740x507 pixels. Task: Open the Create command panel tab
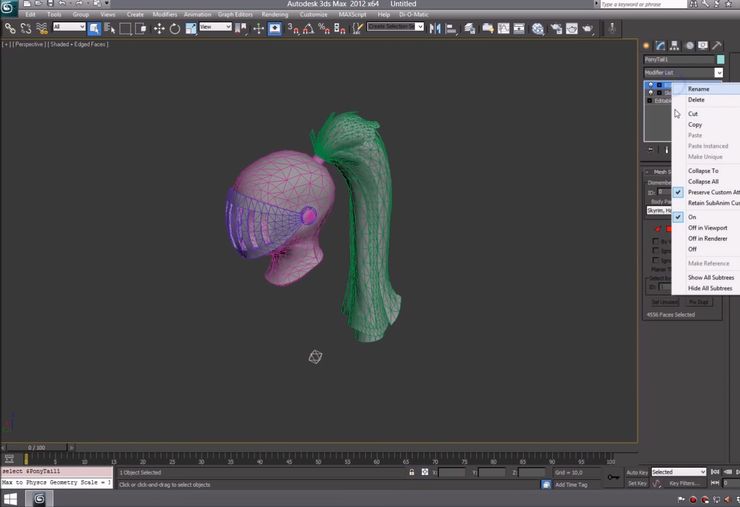click(x=647, y=45)
